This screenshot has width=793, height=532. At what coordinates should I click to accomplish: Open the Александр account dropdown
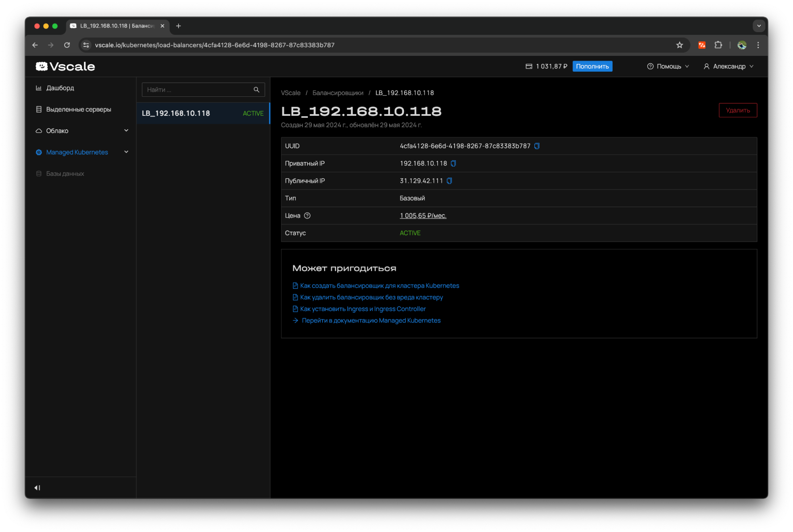pos(729,66)
